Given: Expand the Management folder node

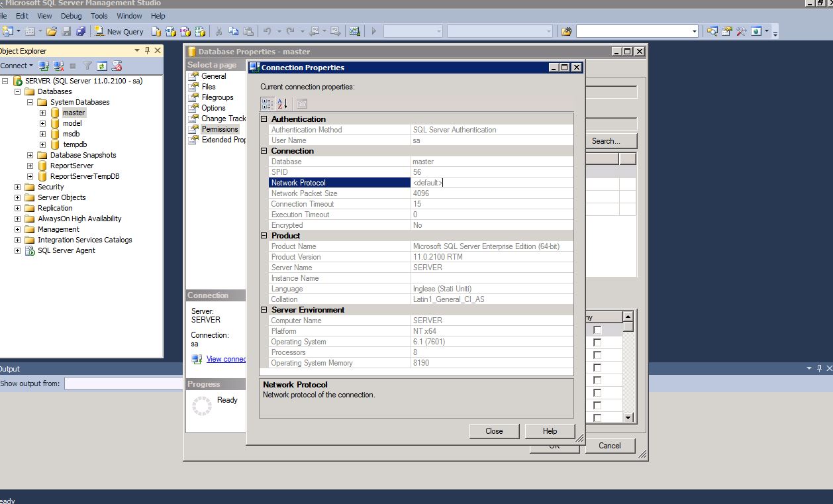Looking at the screenshot, I should [x=18, y=229].
